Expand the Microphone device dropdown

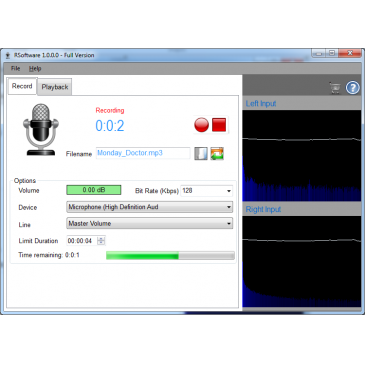149,207
